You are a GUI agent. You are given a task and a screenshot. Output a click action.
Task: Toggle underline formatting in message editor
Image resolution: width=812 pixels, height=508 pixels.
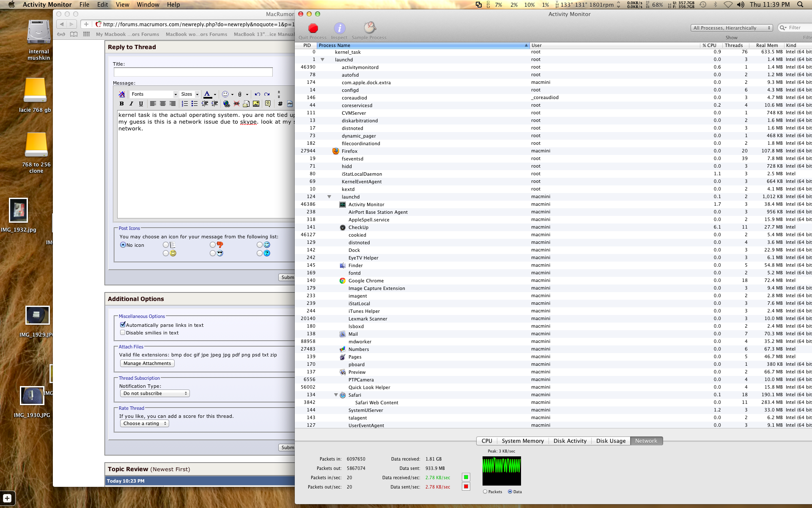pos(141,104)
